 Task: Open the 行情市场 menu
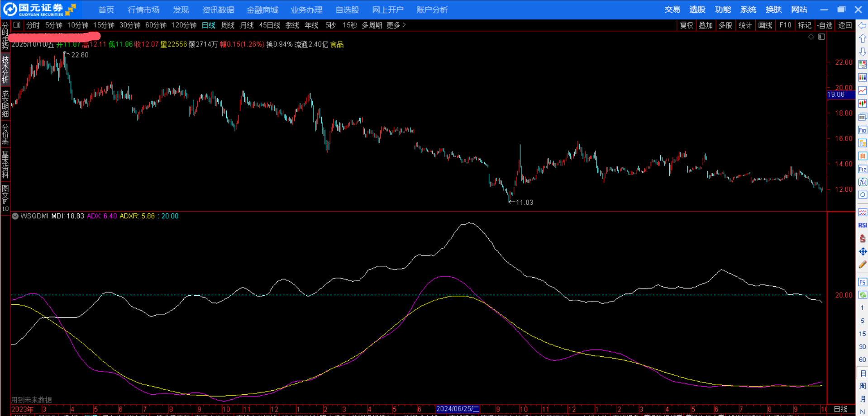[x=143, y=9]
